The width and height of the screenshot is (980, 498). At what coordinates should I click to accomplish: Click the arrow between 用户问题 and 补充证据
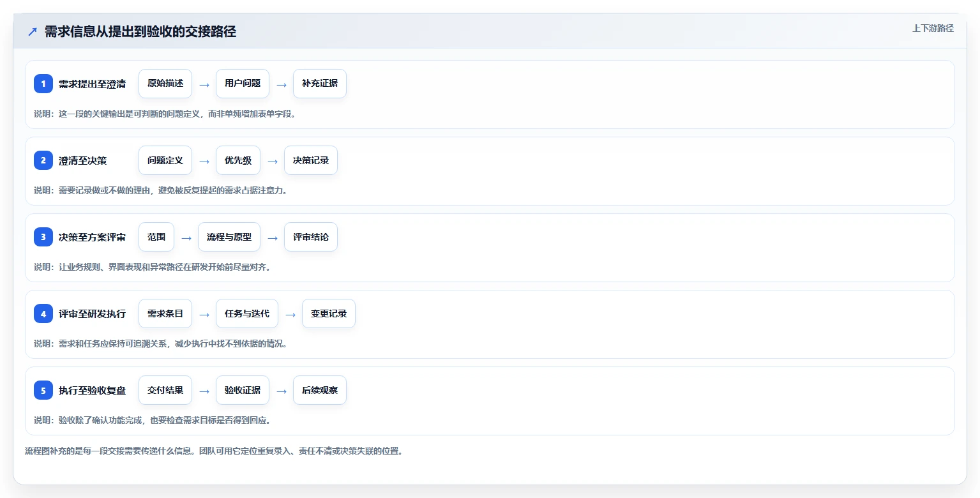tap(282, 84)
